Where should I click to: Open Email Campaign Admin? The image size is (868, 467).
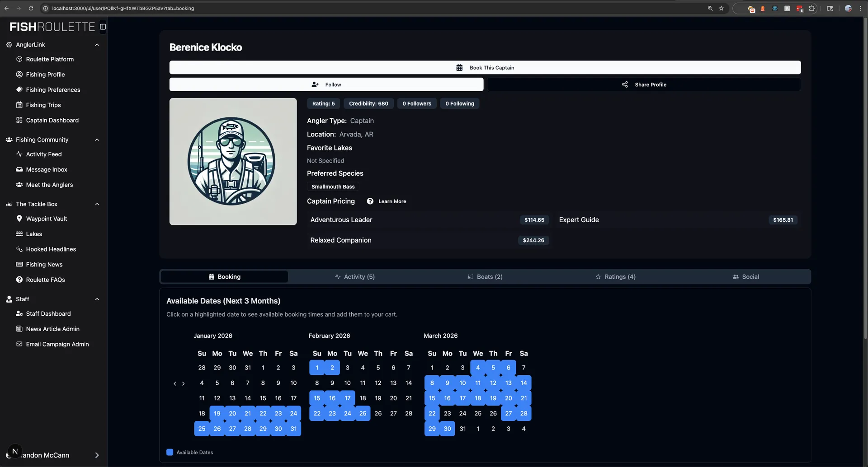pos(57,344)
